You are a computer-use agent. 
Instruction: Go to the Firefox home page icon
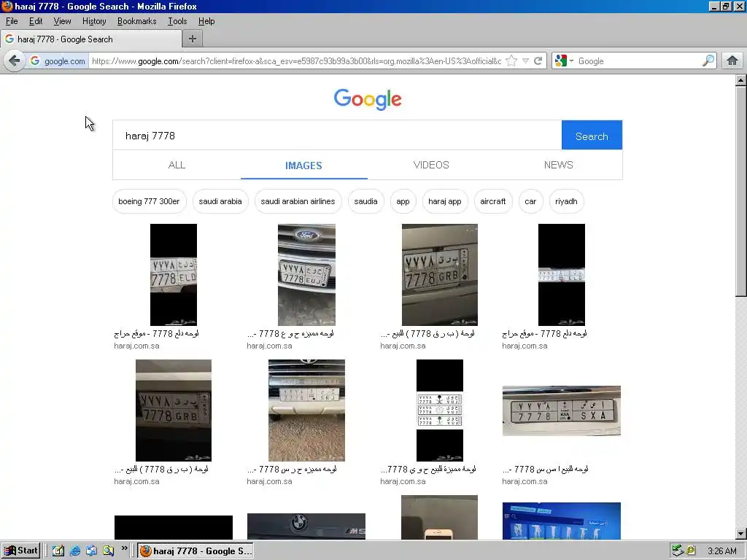click(x=732, y=61)
